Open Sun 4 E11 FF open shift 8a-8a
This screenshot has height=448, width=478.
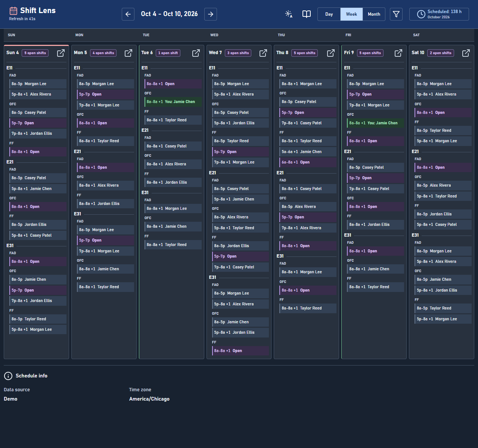pyautogui.click(x=38, y=152)
